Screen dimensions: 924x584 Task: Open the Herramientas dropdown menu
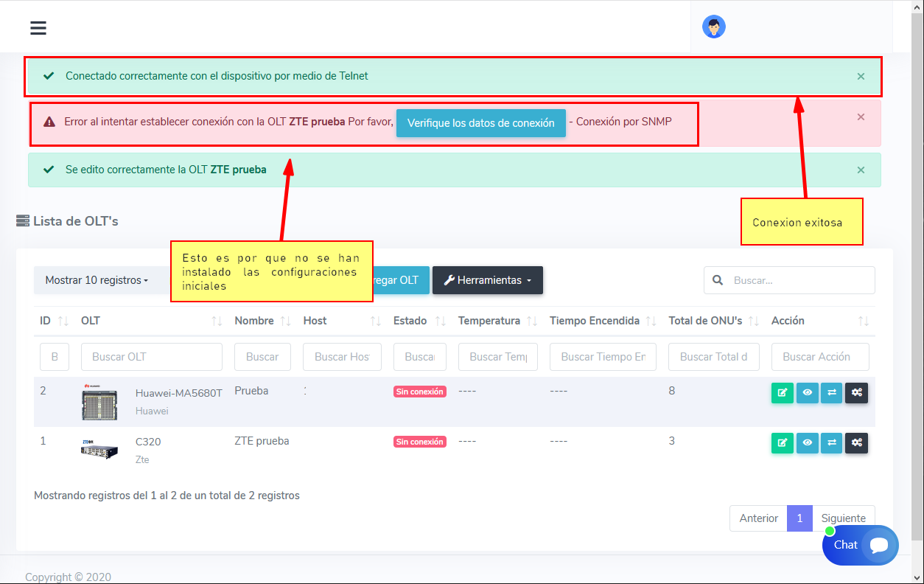tap(487, 280)
